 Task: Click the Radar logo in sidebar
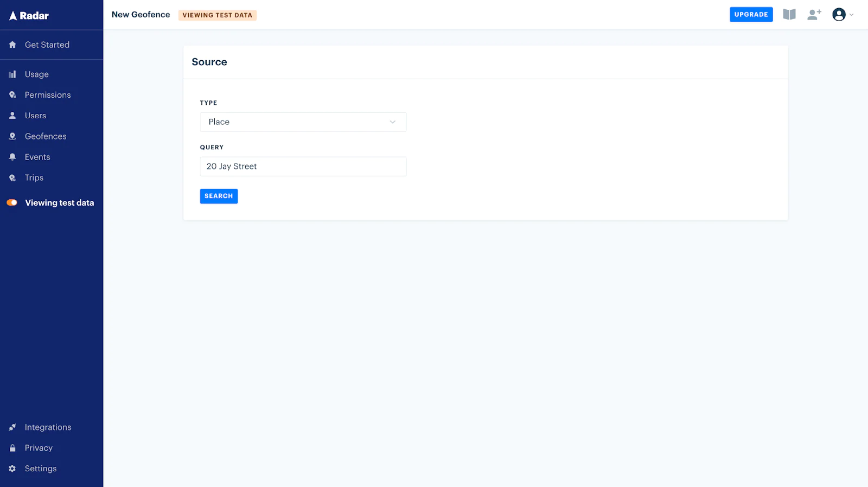[29, 16]
